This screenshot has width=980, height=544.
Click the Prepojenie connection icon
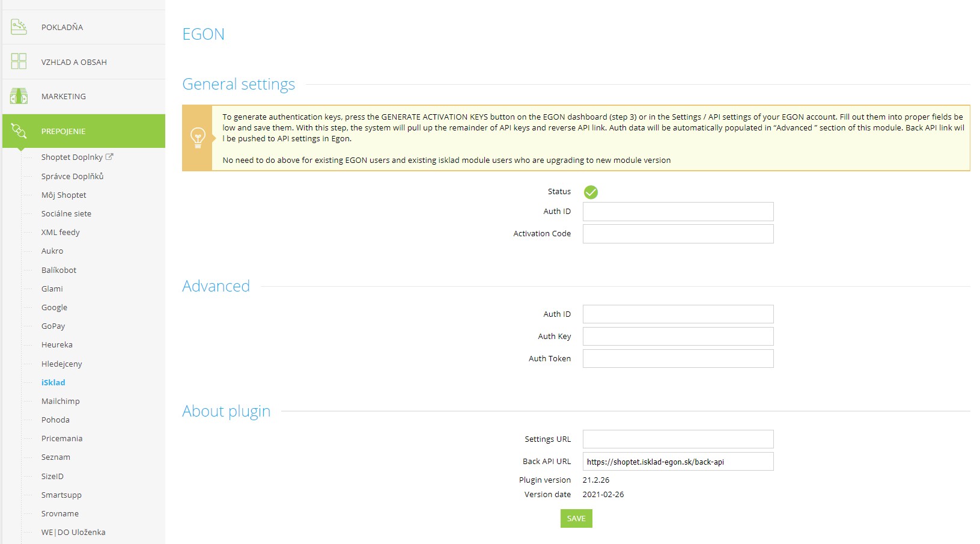pyautogui.click(x=19, y=130)
